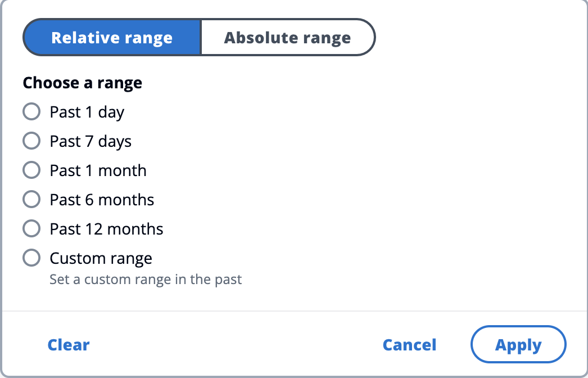
Task: Click the "Choose a range" heading
Action: pyautogui.click(x=82, y=83)
